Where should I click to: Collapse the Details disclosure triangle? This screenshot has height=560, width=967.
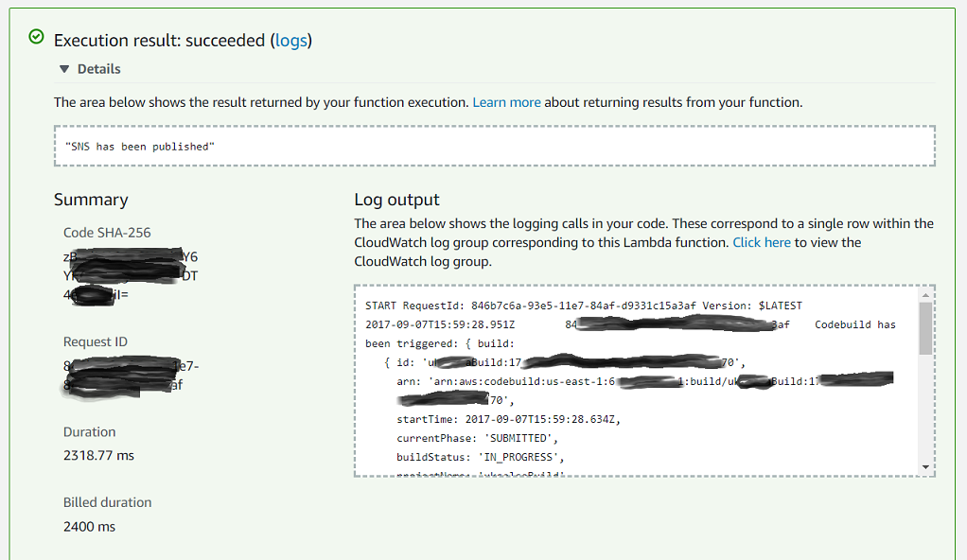[x=63, y=69]
